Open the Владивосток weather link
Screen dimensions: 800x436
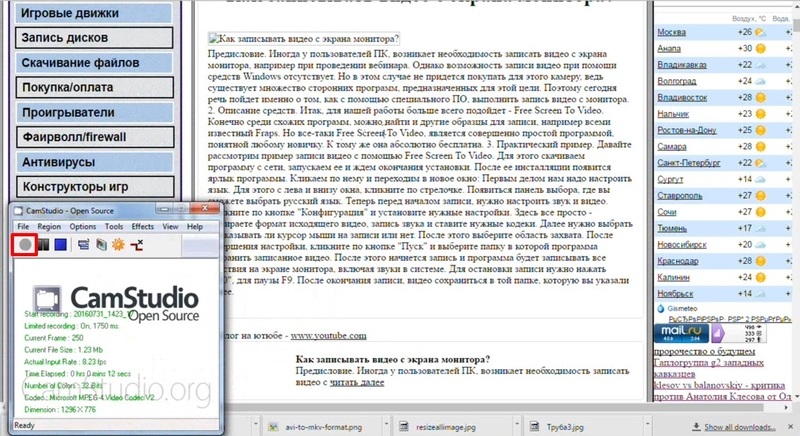pos(682,97)
